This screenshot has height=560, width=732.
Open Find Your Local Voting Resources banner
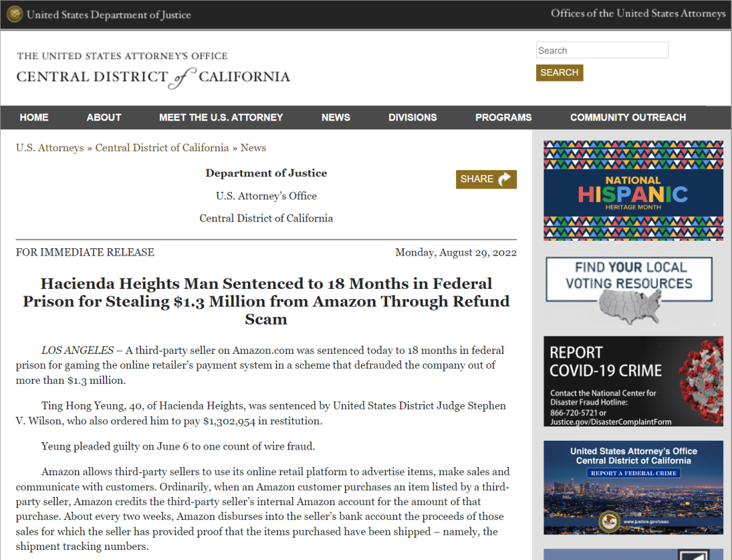pyautogui.click(x=629, y=290)
